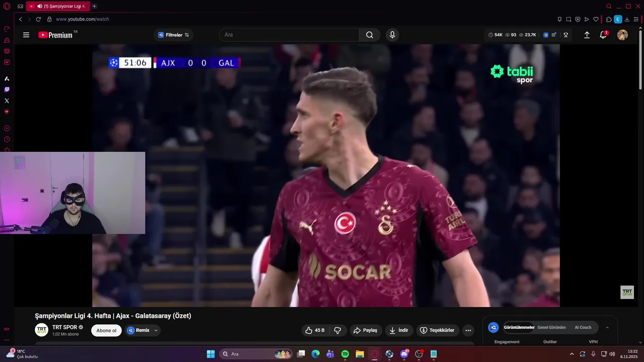644x362 pixels.
Task: Select the AI Coach tab
Action: 583,327
